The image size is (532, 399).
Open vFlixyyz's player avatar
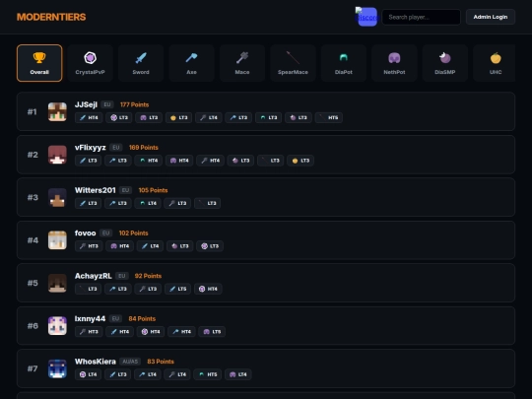click(x=57, y=155)
